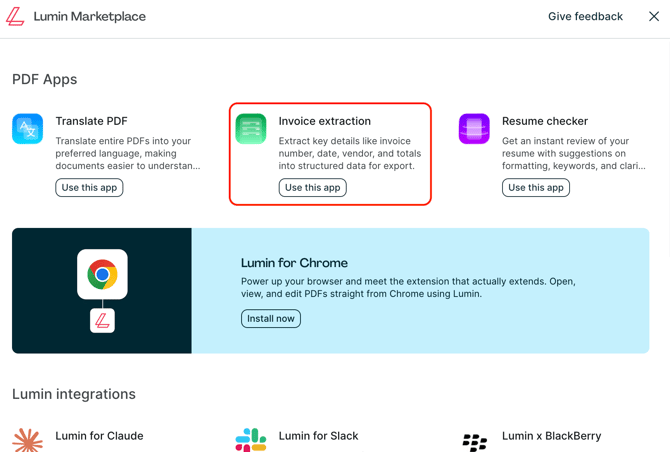Click the BlackBerry logo icon
The image size is (670, 452).
(x=474, y=440)
